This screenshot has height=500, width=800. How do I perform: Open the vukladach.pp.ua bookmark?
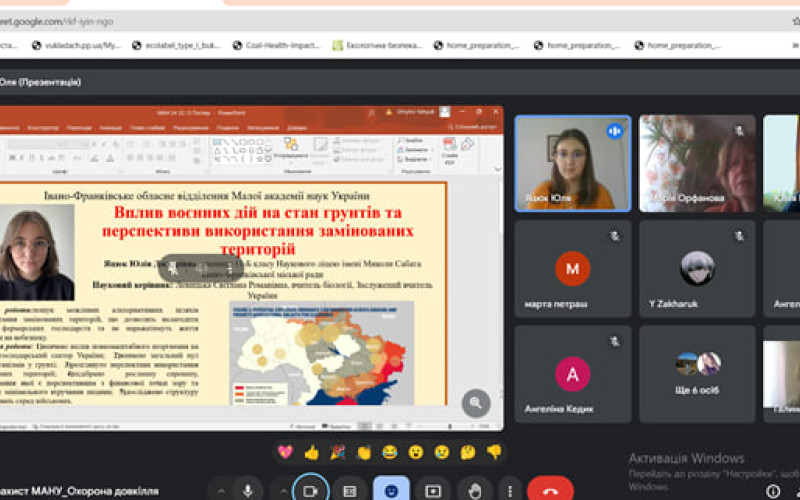[x=77, y=45]
